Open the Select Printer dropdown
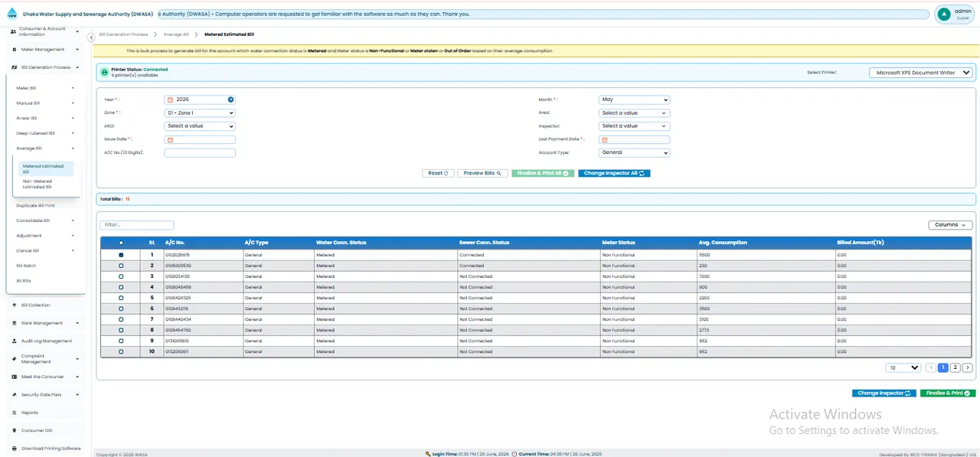This screenshot has height=457, width=980. coord(921,73)
